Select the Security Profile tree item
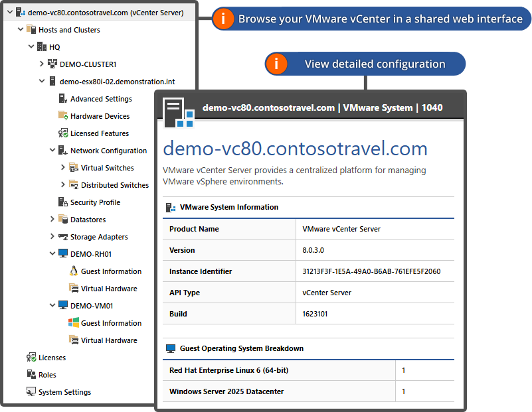 pyautogui.click(x=95, y=202)
